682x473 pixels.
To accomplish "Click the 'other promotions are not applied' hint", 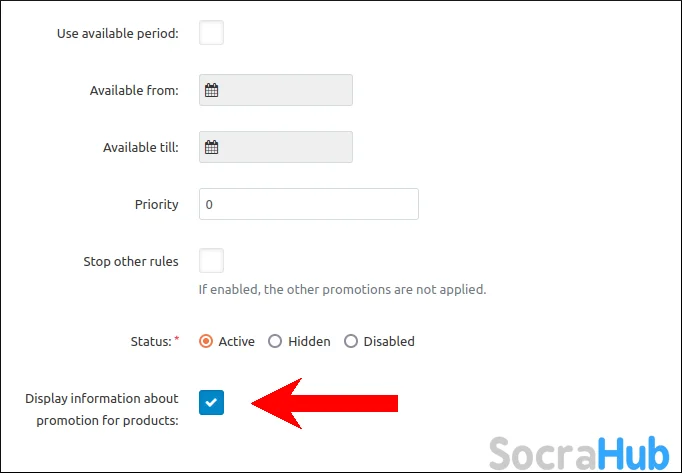I will pos(342,290).
